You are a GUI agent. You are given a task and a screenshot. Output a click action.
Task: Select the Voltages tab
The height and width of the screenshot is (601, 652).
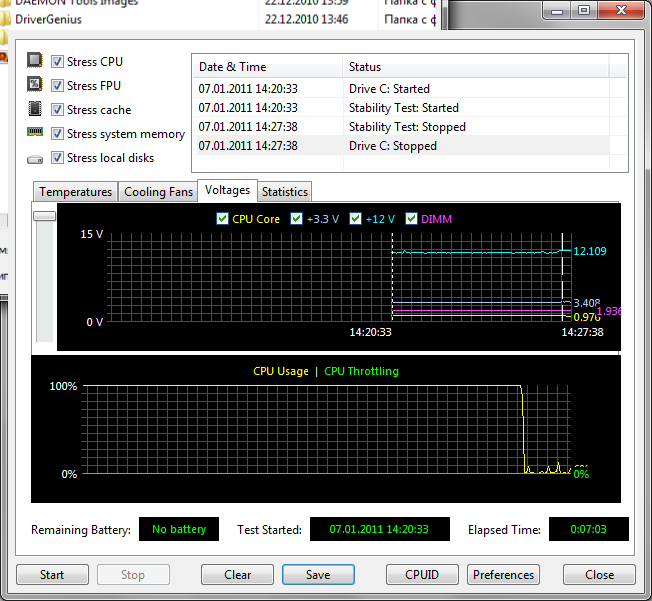pyautogui.click(x=227, y=190)
